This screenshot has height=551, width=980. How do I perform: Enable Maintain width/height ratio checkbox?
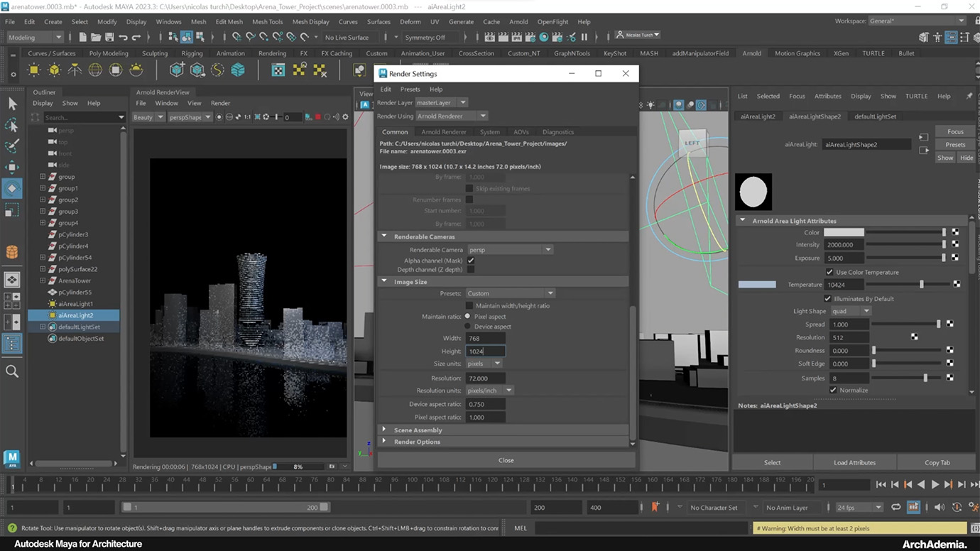coord(469,305)
